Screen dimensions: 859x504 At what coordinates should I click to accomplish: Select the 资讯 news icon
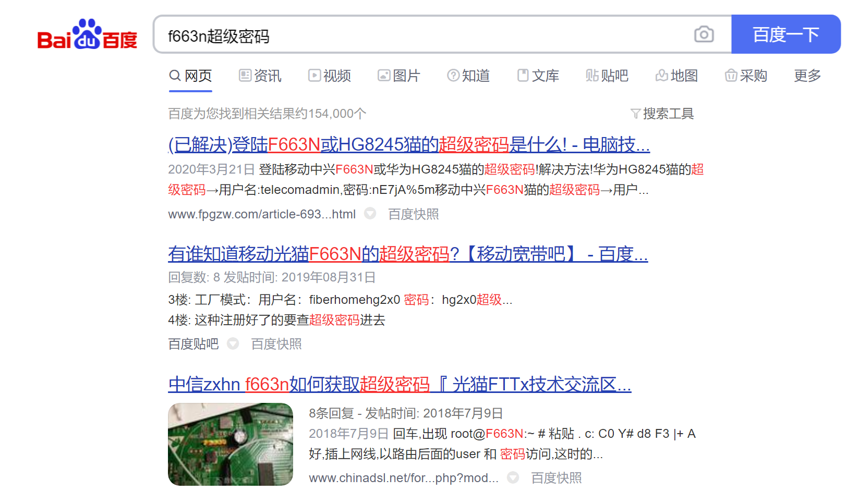(x=246, y=76)
